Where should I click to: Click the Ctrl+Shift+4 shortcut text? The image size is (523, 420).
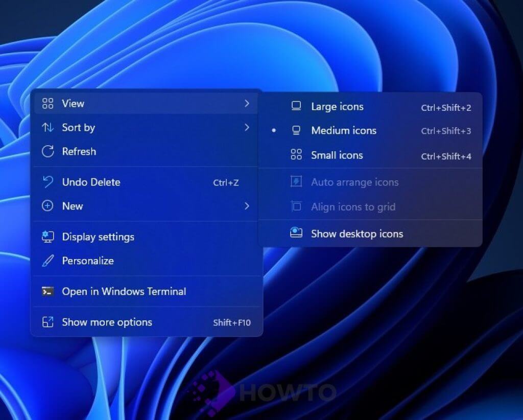point(446,156)
